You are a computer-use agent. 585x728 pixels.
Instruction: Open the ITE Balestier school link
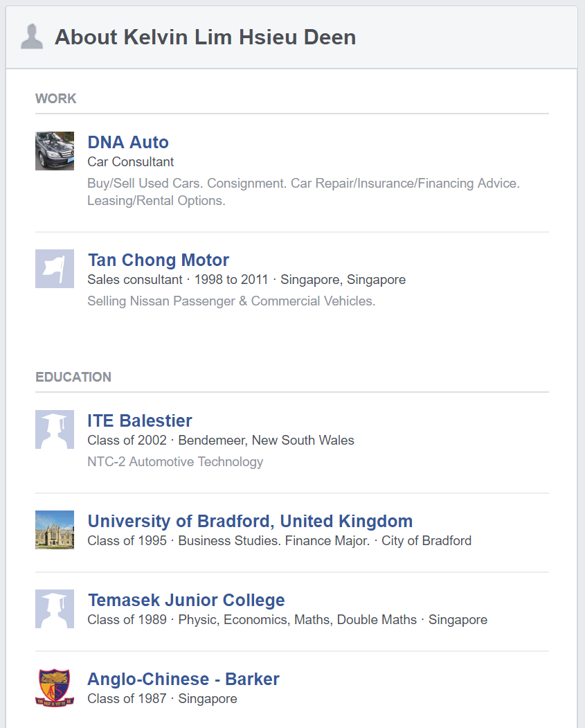(140, 420)
